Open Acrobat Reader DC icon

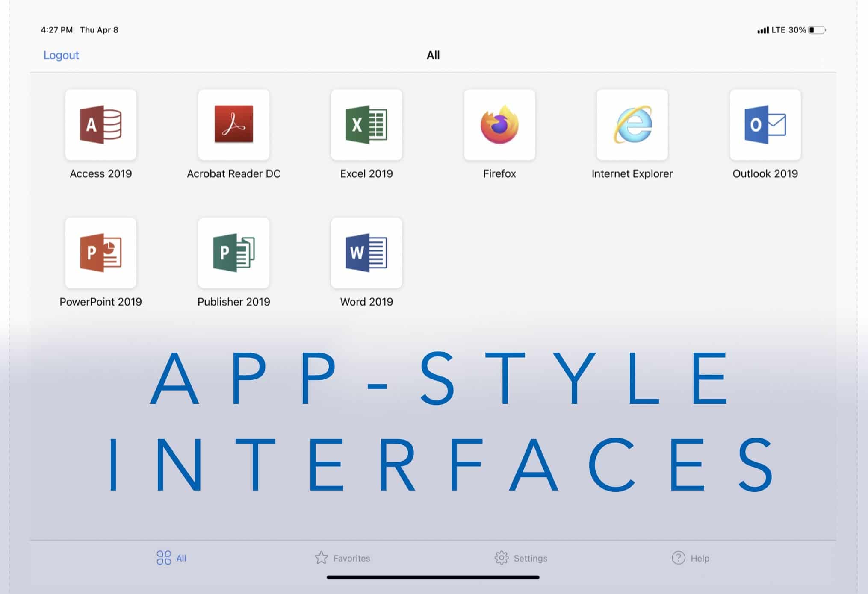pyautogui.click(x=234, y=125)
